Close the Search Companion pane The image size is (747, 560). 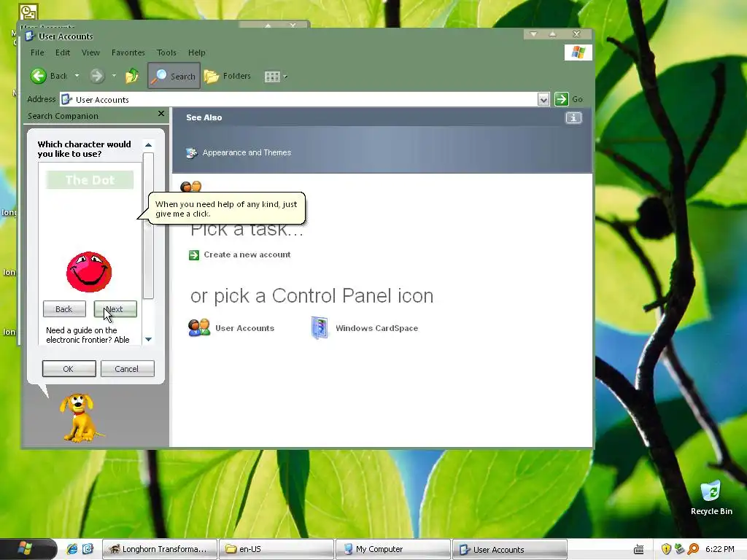[x=161, y=113]
